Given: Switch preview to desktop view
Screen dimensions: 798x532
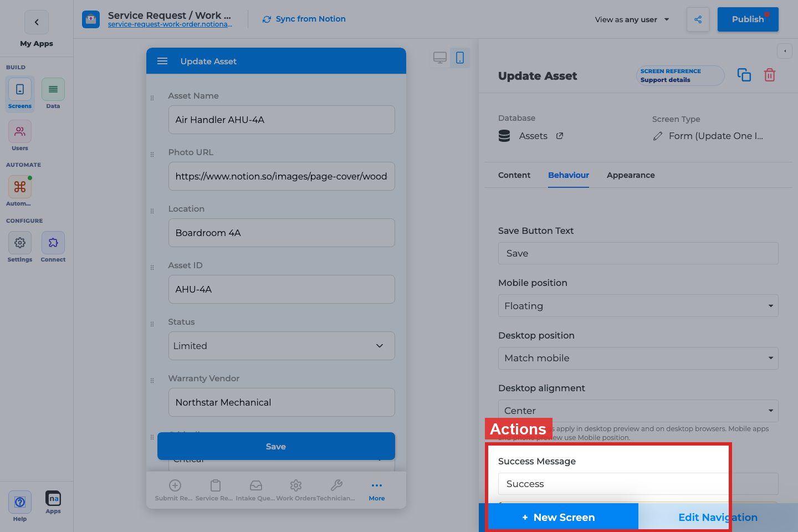Looking at the screenshot, I should coord(440,58).
